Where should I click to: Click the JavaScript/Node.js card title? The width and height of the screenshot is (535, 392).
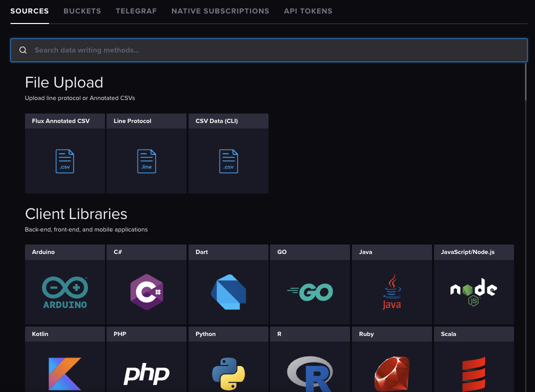point(468,252)
